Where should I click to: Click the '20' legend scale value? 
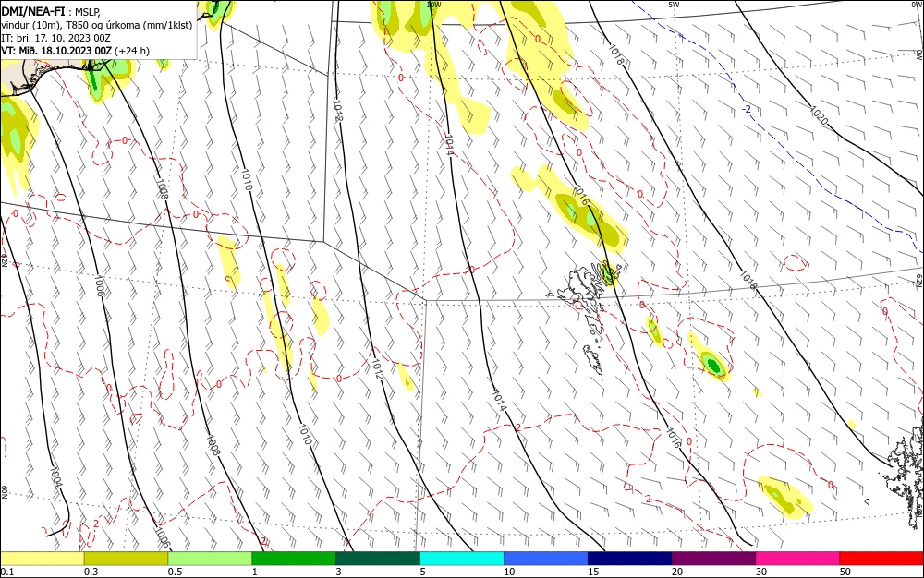click(677, 572)
